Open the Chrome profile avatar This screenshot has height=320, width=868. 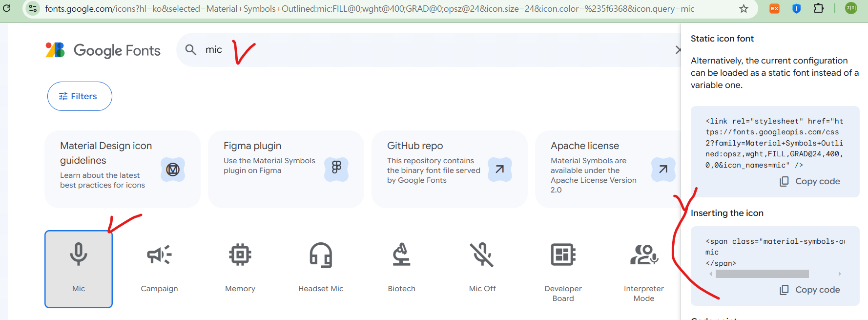(851, 8)
